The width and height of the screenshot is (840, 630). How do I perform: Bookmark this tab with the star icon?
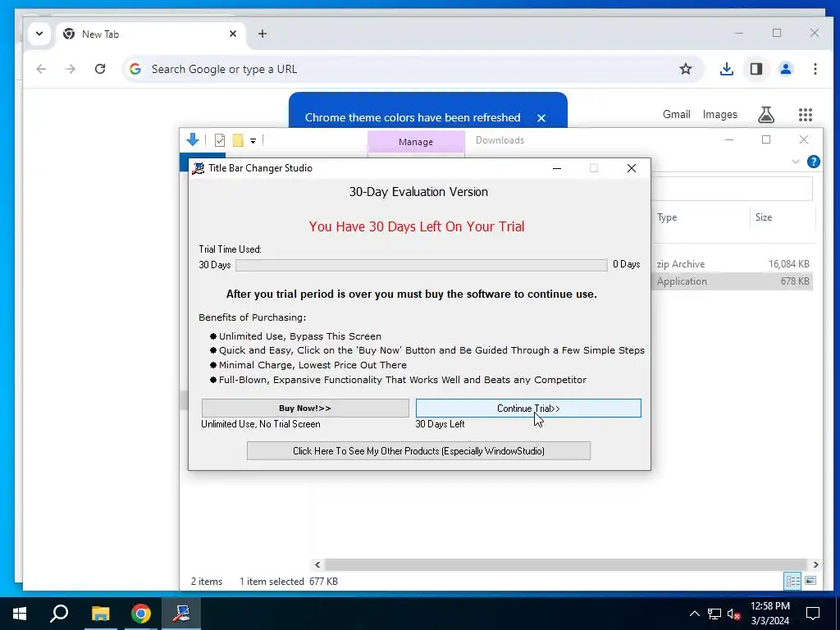tap(686, 69)
